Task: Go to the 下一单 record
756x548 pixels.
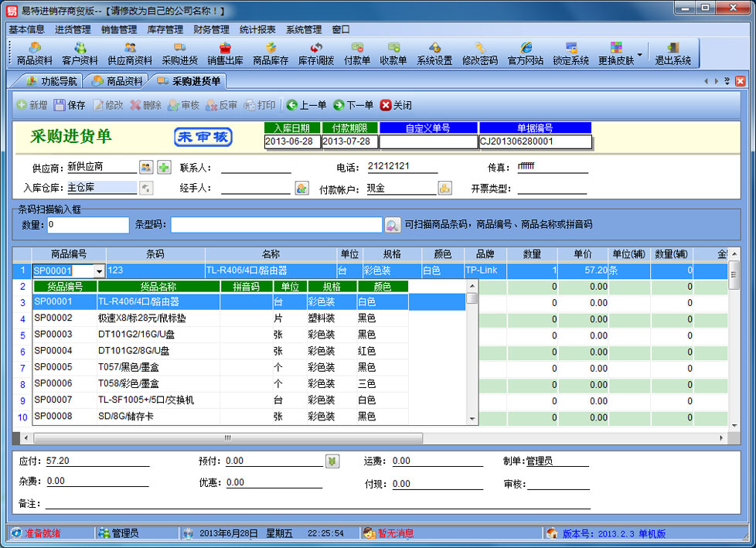Action: click(x=353, y=105)
